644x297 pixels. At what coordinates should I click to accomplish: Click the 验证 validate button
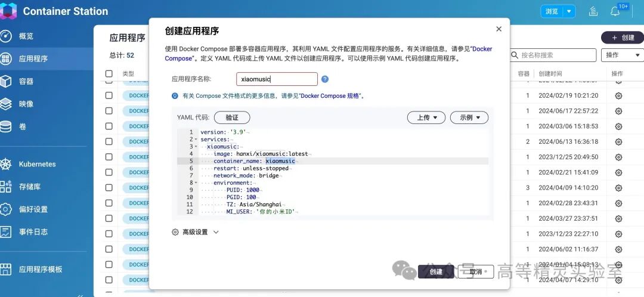point(232,117)
